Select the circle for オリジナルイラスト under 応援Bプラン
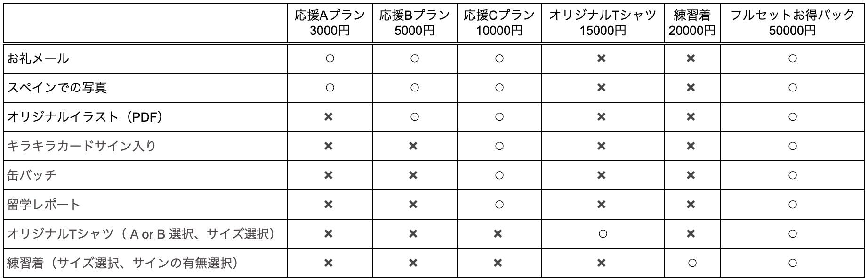Viewport: 868px width, 280px height. (414, 117)
